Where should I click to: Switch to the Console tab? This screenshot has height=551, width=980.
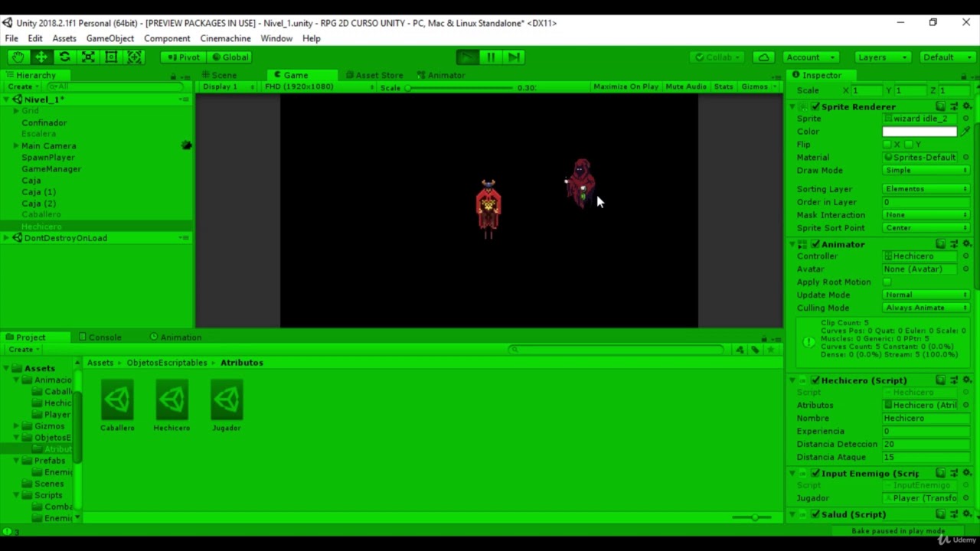click(x=99, y=337)
